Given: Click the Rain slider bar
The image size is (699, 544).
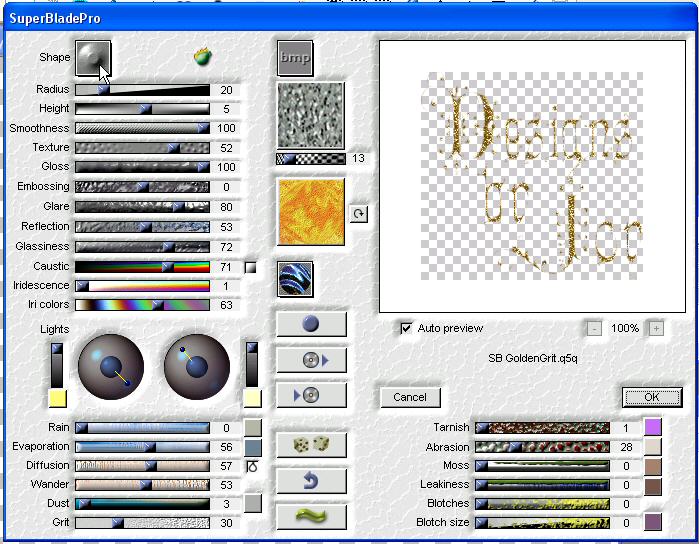Looking at the screenshot, I should pyautogui.click(x=142, y=428).
